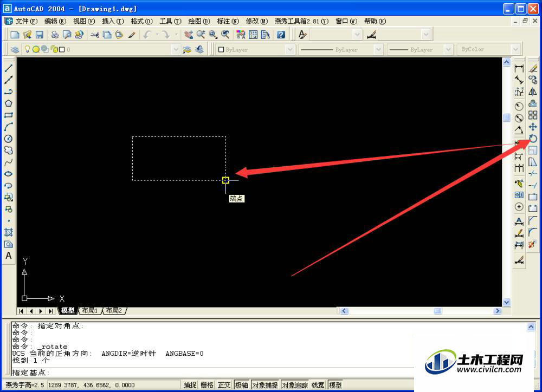Select the Hatch tool
This screenshot has width=542, height=392.
tap(9, 232)
